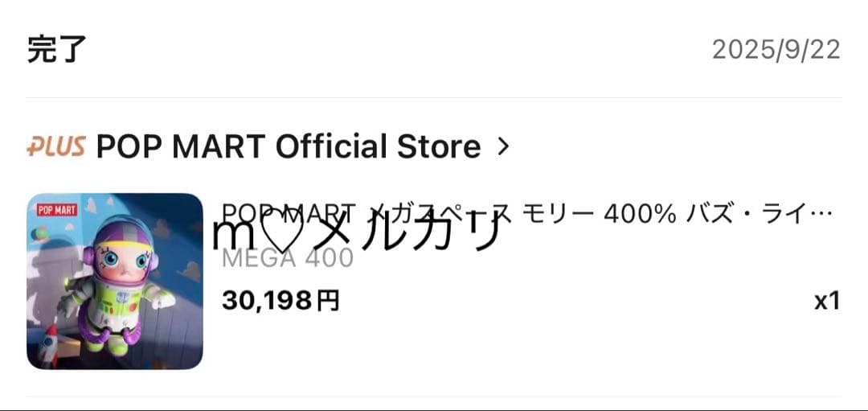Click the chevron next to Official Store
Viewport: 868px width, 411px height.
pyautogui.click(x=502, y=146)
